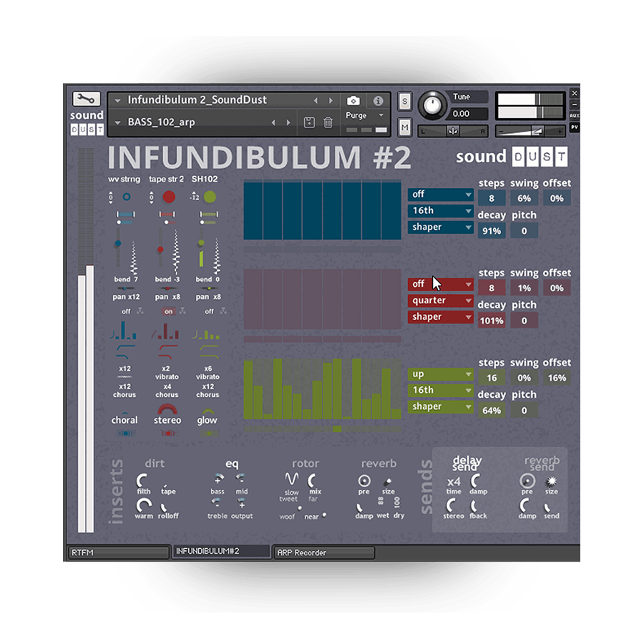Adjust the L-R pan slider
Screen dimensions: 644x644
pos(453,132)
